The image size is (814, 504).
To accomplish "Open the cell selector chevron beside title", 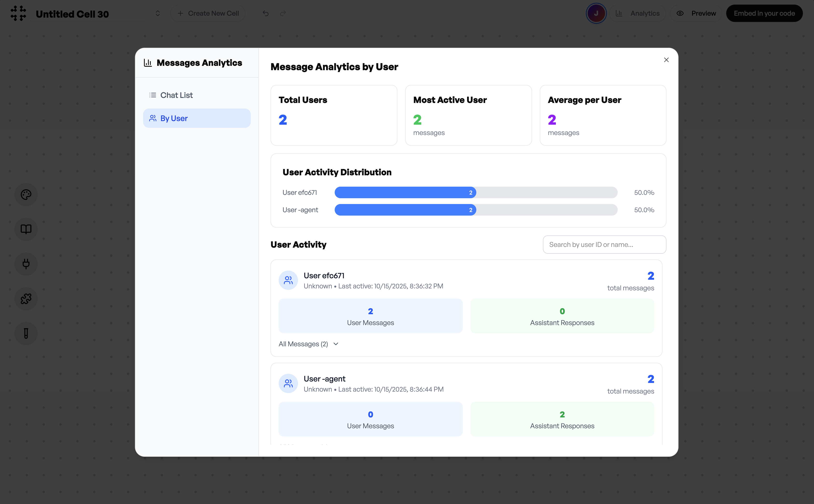I will tap(158, 13).
